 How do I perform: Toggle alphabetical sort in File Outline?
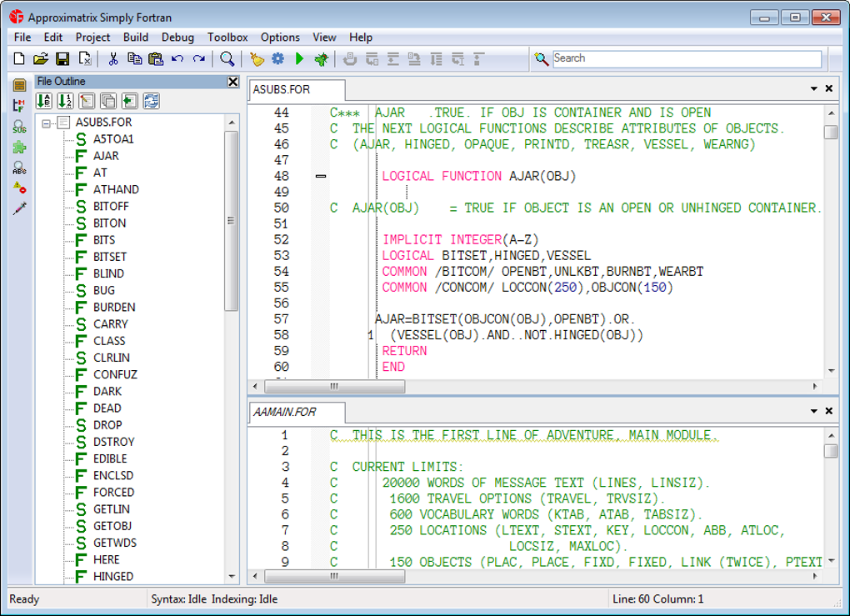[44, 101]
